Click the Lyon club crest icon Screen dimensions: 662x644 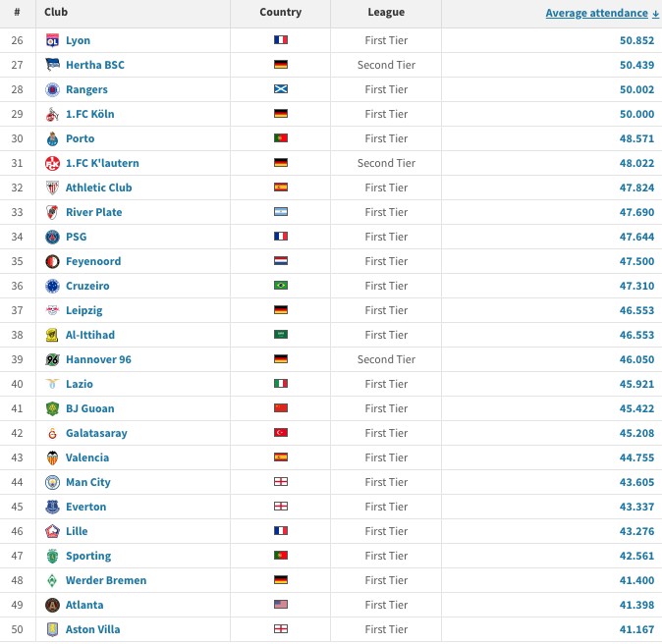[52, 40]
